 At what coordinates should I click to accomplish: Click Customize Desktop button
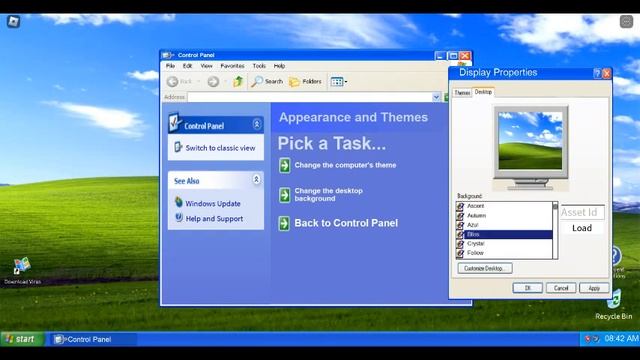click(485, 268)
